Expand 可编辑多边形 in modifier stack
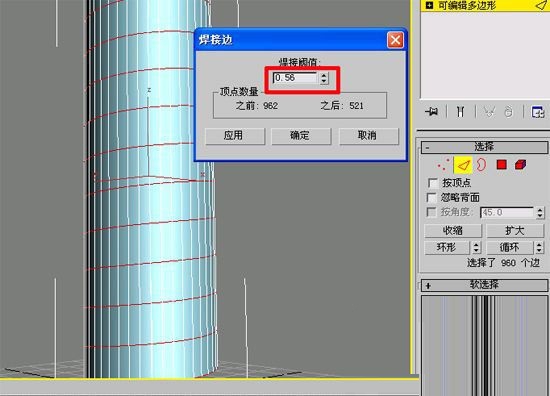 pos(429,5)
